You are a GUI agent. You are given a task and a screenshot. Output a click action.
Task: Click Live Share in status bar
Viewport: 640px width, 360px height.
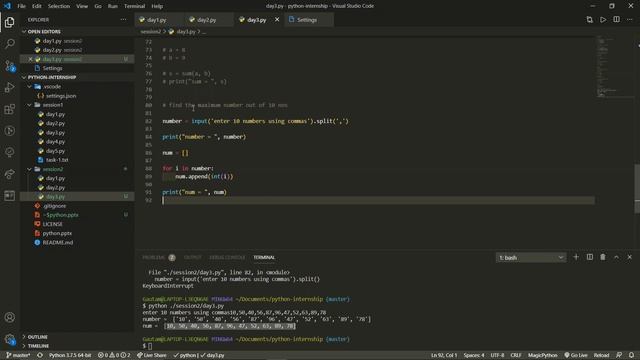click(151, 355)
